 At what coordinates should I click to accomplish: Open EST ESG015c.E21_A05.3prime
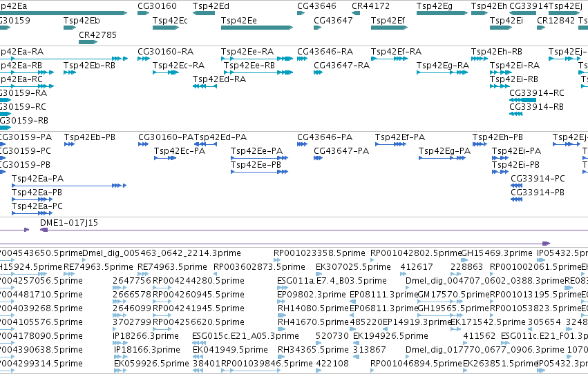click(x=245, y=336)
